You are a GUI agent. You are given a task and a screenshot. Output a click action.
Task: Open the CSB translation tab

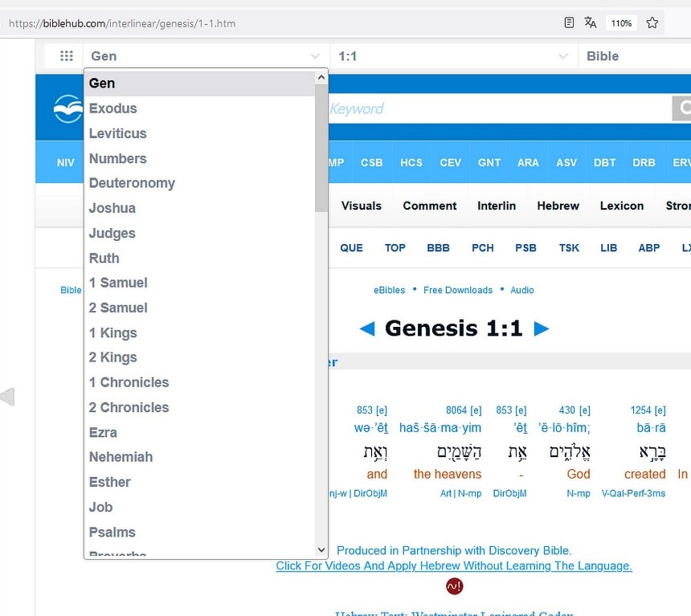click(x=371, y=162)
